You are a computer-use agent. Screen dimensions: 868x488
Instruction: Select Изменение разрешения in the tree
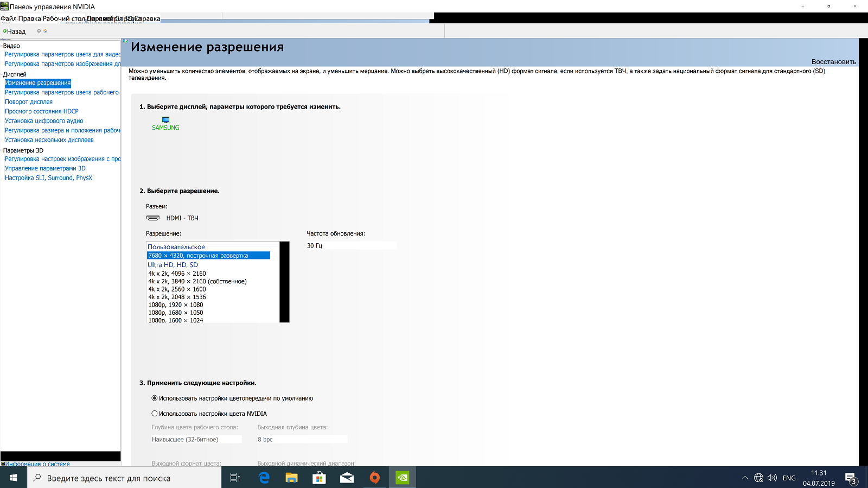point(38,83)
